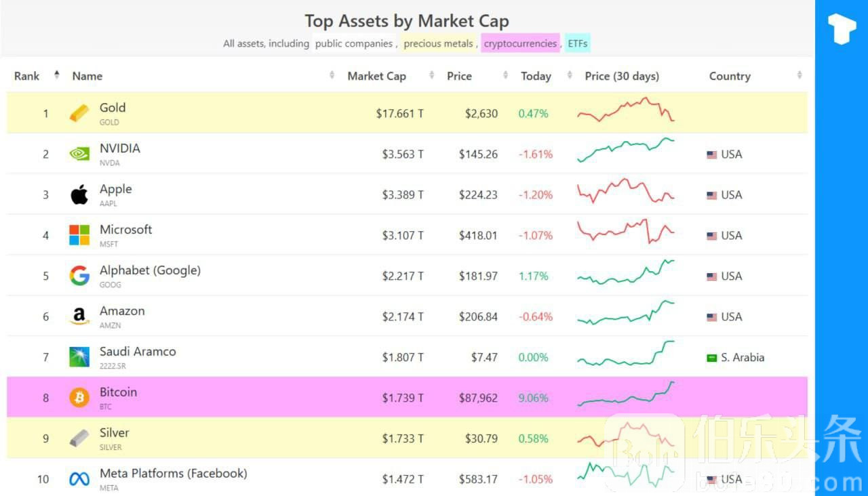The height and width of the screenshot is (496, 868).
Task: Click Amazon market cap $2.174 T
Action: point(403,316)
